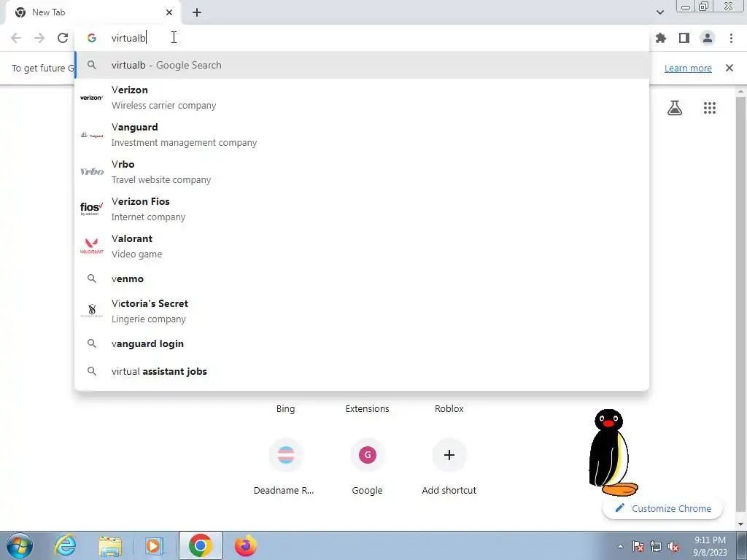Click the penguin theme image
The height and width of the screenshot is (560, 747).
coord(613,452)
